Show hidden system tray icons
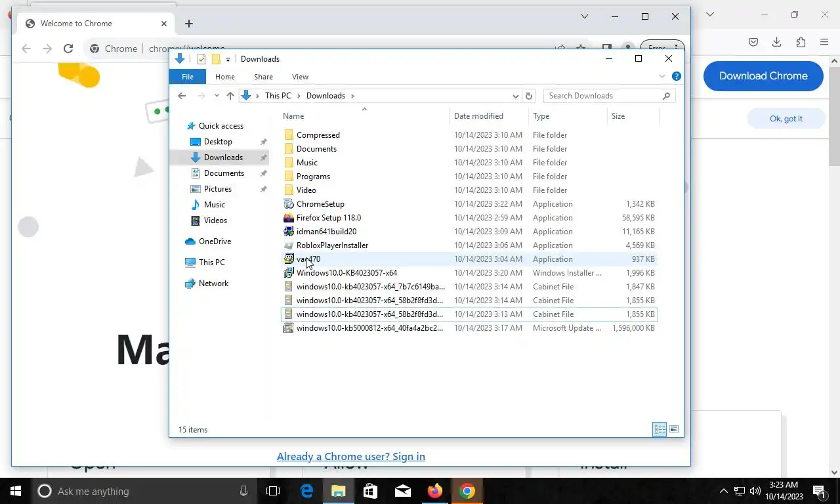Viewport: 840px width, 504px height. 724,491
